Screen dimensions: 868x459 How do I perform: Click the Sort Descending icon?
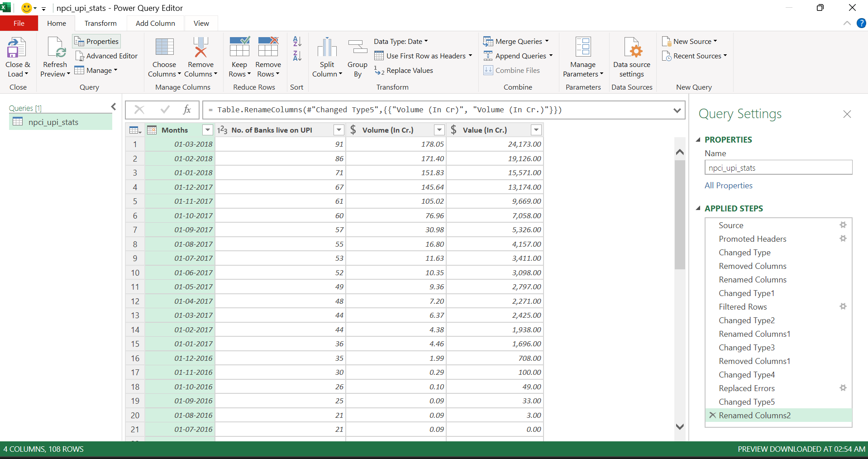pyautogui.click(x=297, y=56)
